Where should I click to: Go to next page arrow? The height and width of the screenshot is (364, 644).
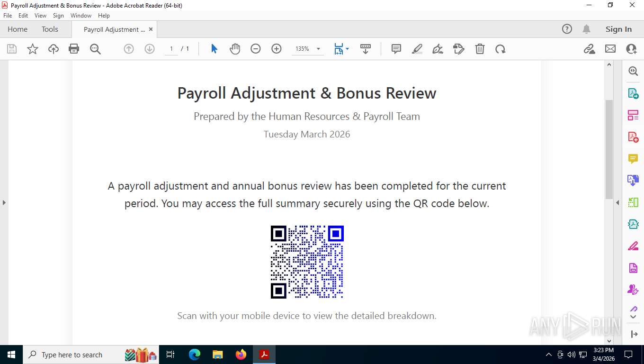[x=150, y=49]
